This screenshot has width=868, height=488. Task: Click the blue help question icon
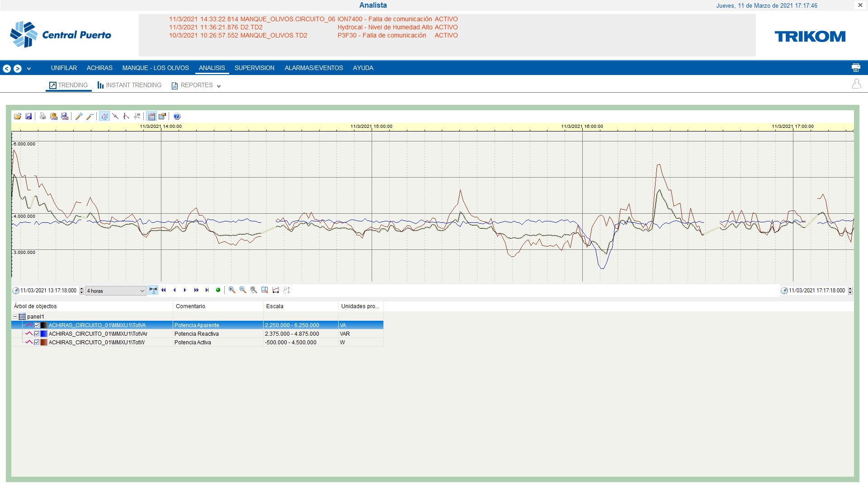click(177, 116)
